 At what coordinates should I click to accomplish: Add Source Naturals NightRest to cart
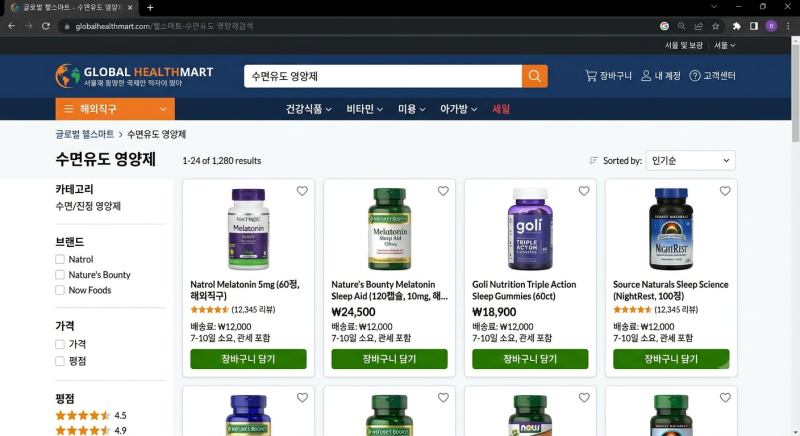671,359
